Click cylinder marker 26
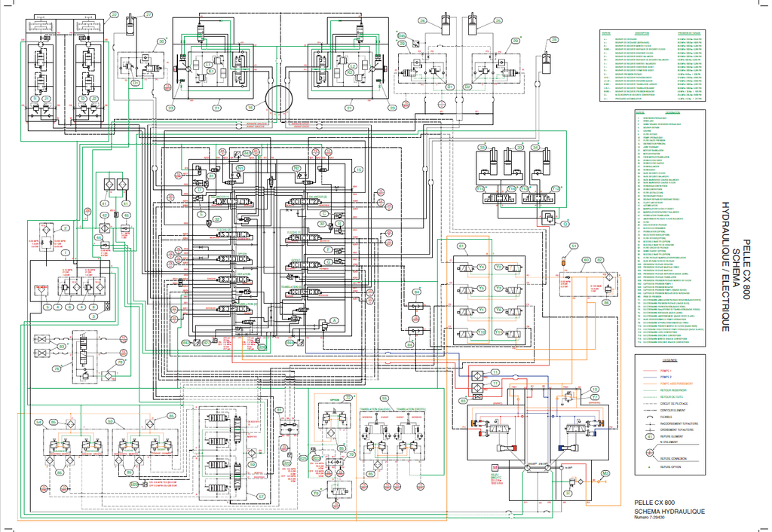 [x=422, y=20]
